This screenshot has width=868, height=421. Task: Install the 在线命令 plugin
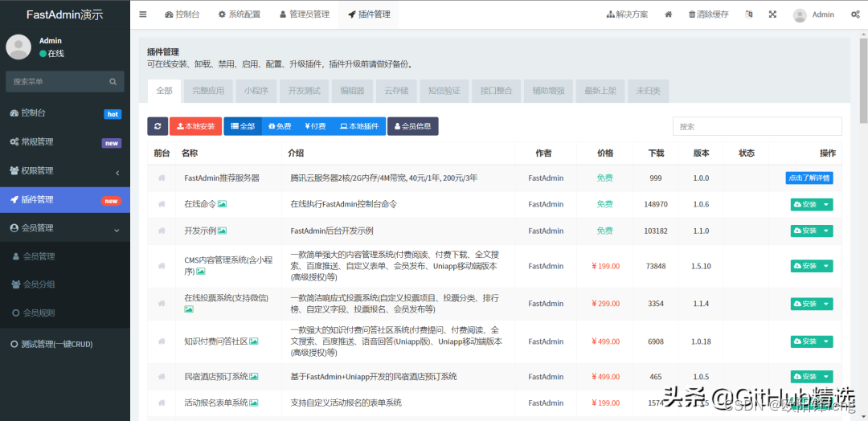[805, 205]
